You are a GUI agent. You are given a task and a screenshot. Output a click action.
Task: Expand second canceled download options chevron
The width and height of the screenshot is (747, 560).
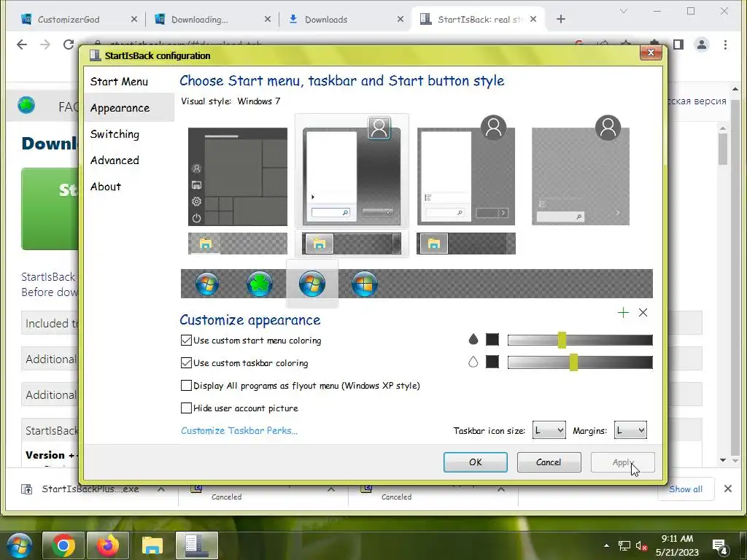(x=331, y=489)
